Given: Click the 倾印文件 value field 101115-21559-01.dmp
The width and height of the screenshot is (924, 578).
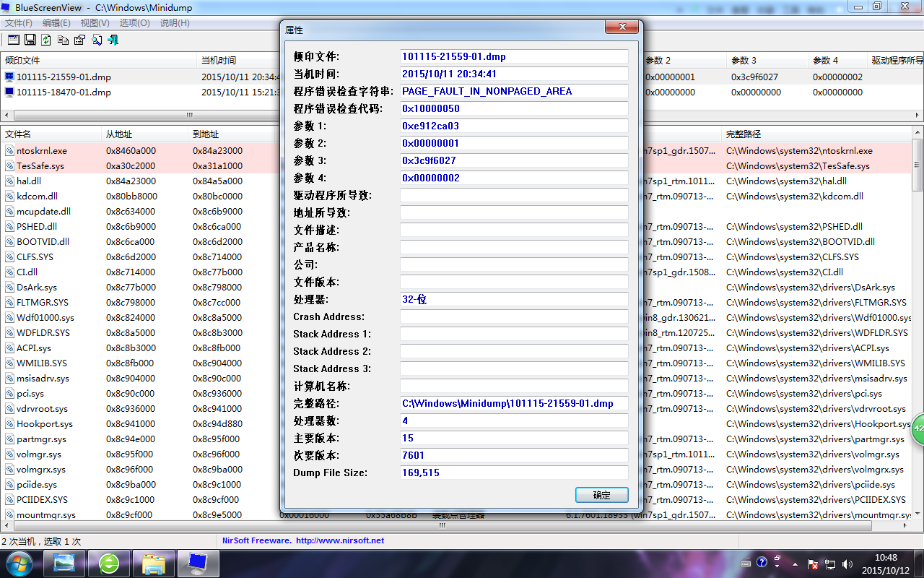Looking at the screenshot, I should 514,56.
